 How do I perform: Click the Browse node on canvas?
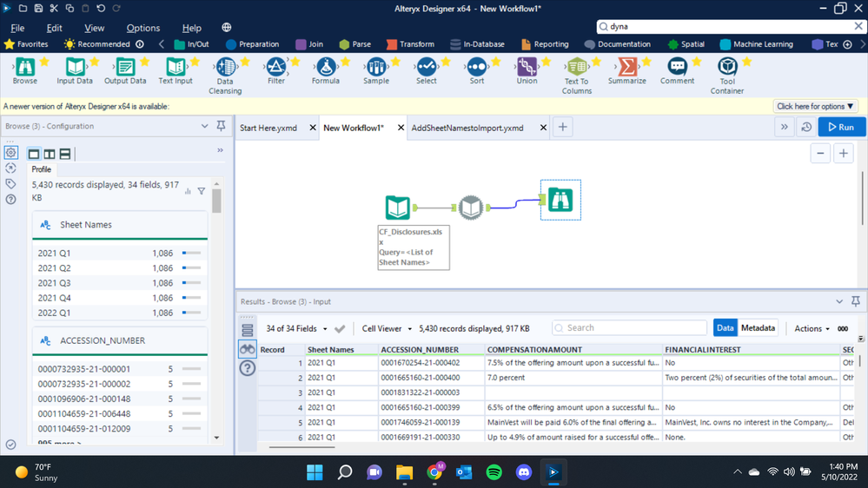click(560, 200)
